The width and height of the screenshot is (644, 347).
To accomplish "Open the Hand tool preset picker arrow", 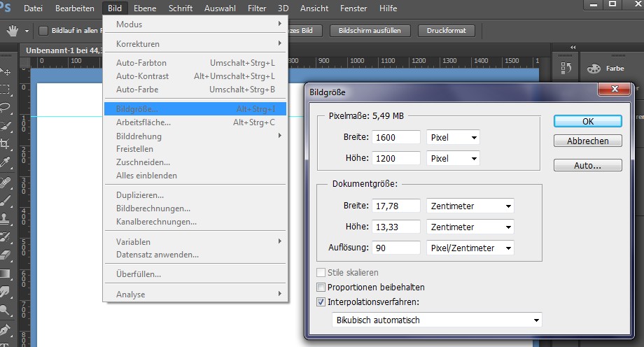I will pos(27,31).
